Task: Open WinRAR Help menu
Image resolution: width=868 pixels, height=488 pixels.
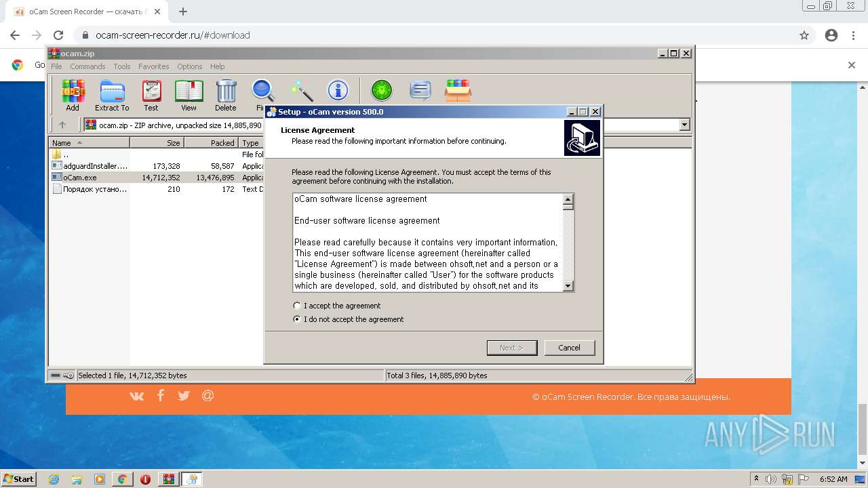Action: pos(217,66)
